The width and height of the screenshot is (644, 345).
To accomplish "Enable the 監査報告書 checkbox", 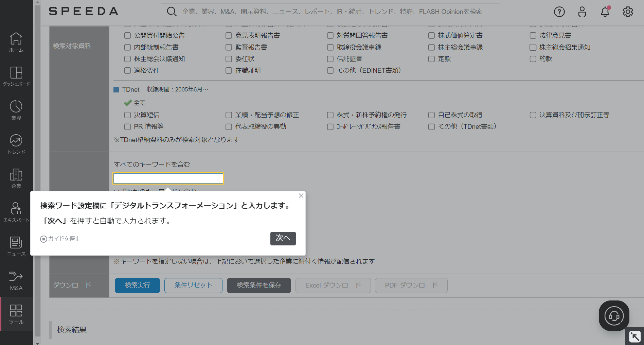I will pos(228,47).
